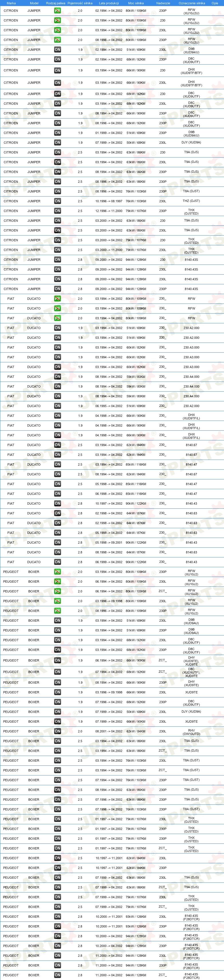The image size is (224, 980).
Task: Click the Moc silnika column header
Action: pos(136,3)
